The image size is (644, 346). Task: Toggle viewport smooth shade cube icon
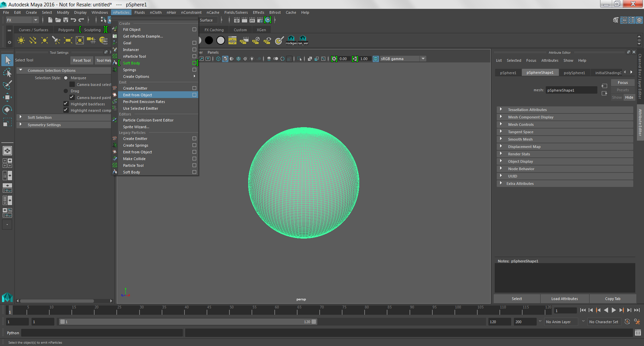[225, 59]
